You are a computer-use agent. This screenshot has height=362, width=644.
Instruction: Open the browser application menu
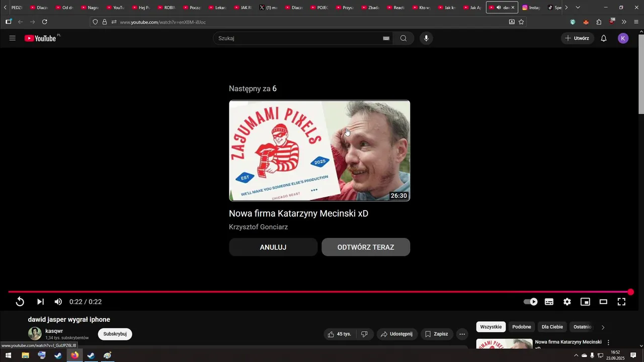(x=636, y=22)
